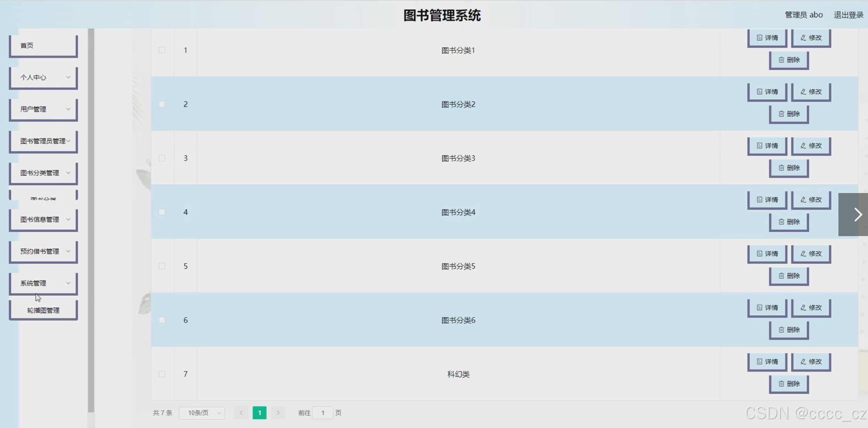Open 轮播图管理 menu item

(x=43, y=310)
